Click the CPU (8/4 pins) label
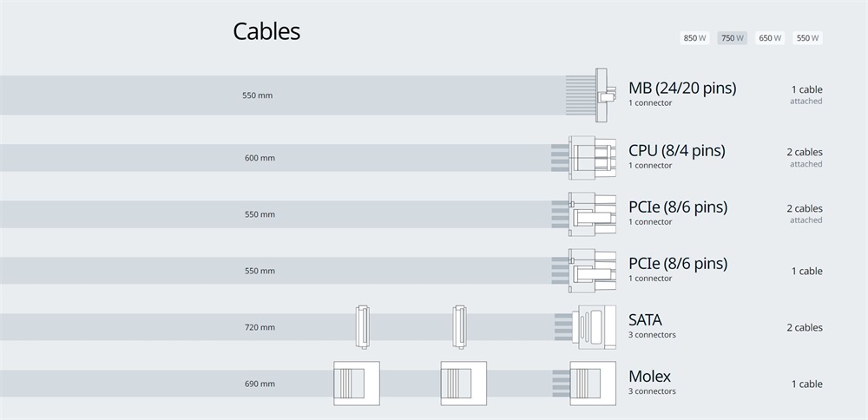 pos(676,150)
